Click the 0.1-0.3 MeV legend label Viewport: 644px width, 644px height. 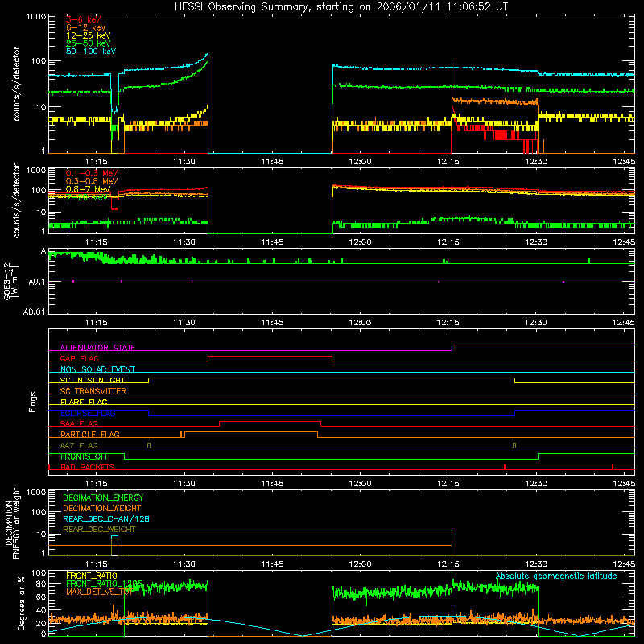click(x=92, y=173)
